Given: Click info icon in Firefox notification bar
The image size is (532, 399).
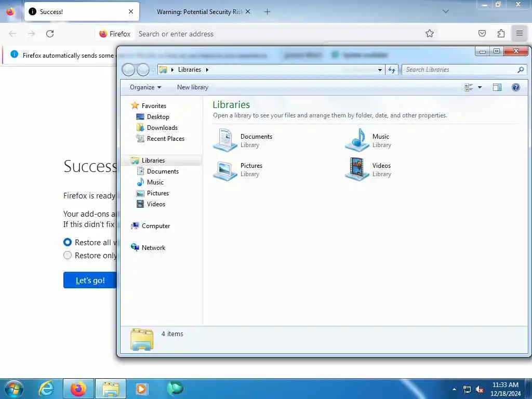Looking at the screenshot, I should pos(14,54).
